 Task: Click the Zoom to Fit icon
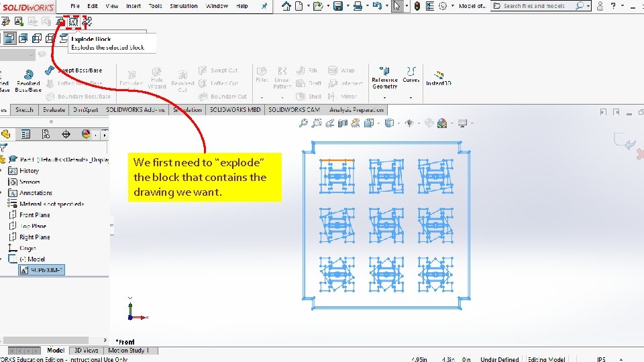pyautogui.click(x=303, y=123)
